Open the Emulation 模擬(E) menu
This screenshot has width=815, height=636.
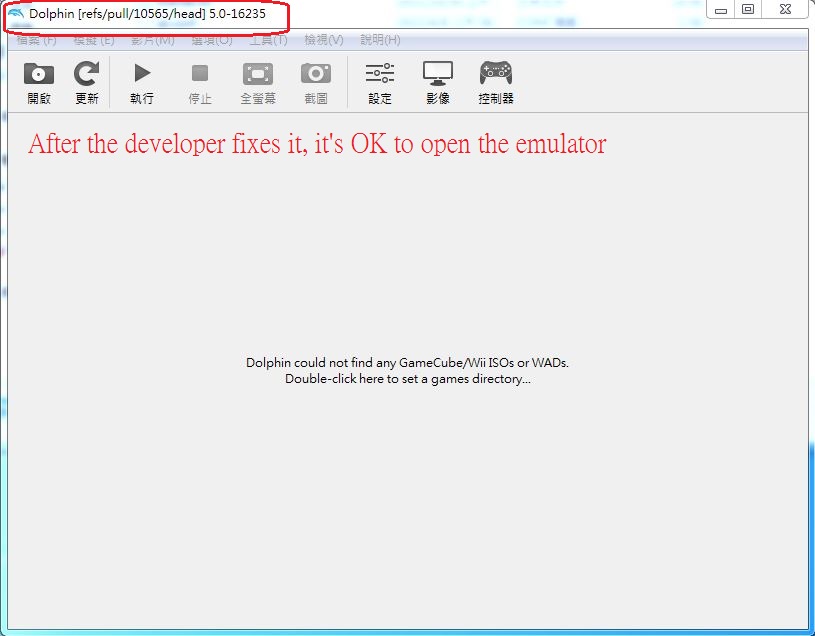point(94,40)
